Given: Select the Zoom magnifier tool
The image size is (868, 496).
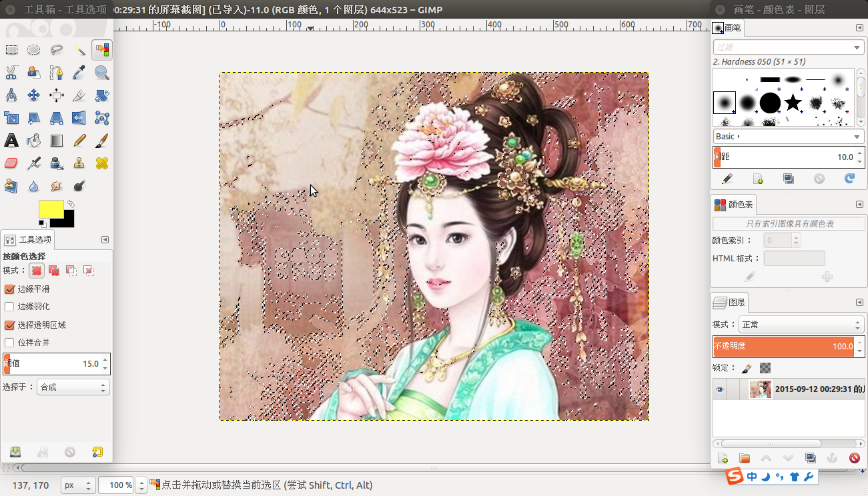Looking at the screenshot, I should [102, 73].
